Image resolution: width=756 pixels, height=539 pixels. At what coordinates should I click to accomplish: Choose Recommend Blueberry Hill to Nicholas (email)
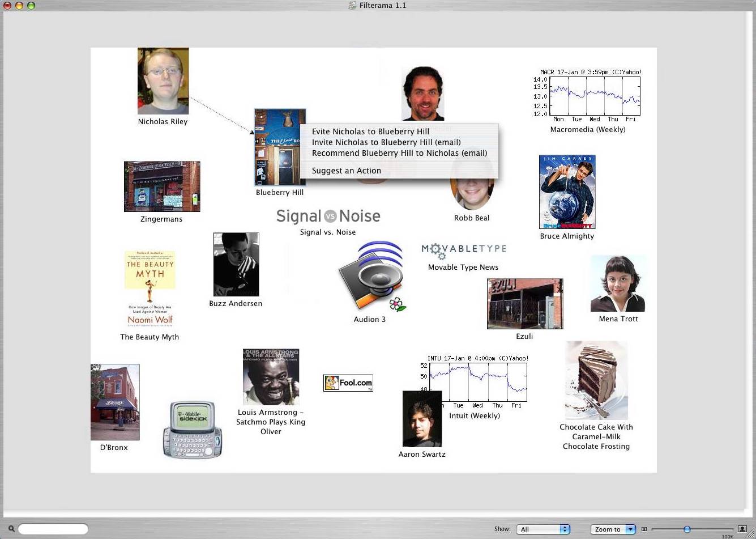(399, 153)
